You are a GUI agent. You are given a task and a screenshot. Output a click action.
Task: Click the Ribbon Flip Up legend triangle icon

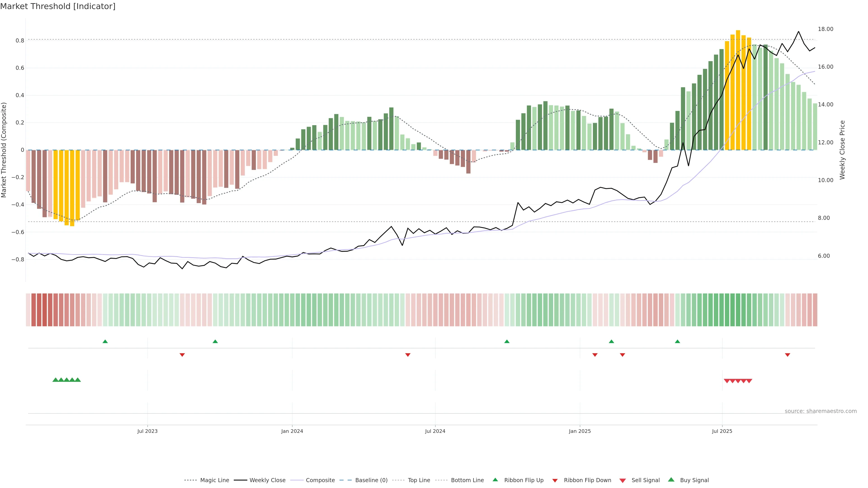click(495, 480)
